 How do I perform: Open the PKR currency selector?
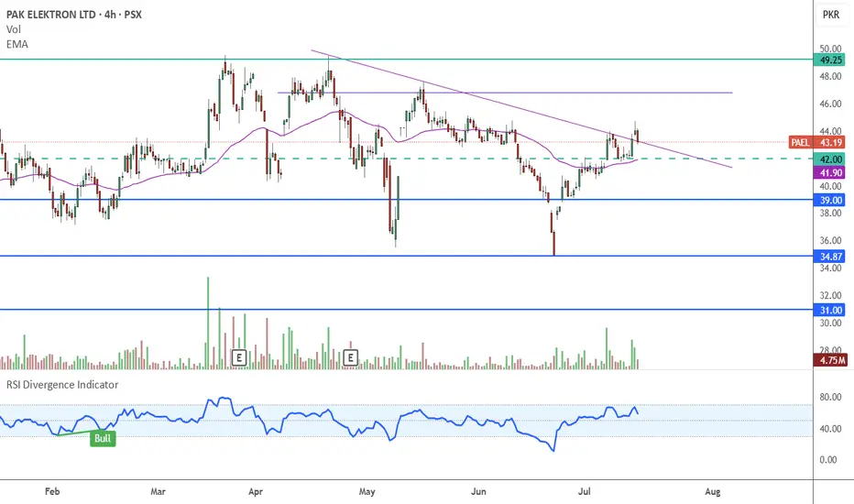click(830, 15)
